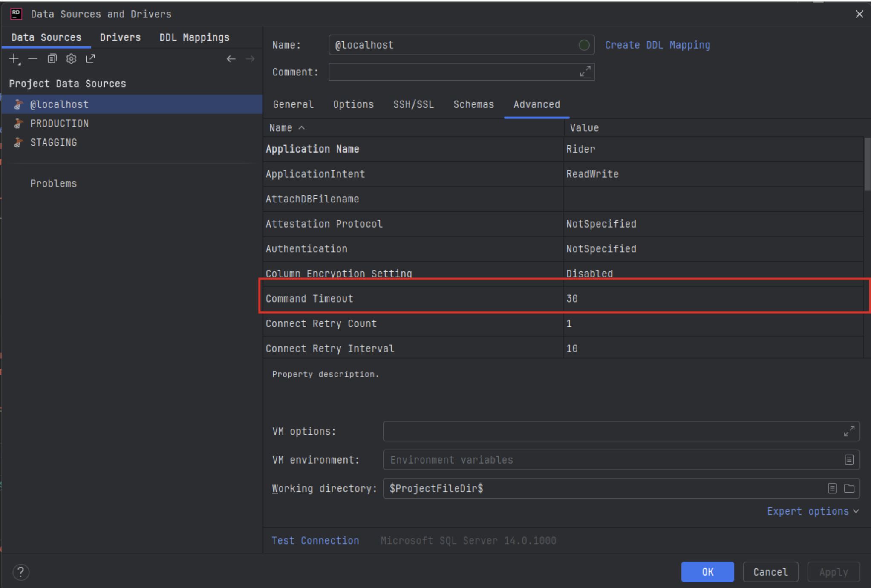Edit the Working directory field
Viewport: 871px width, 588px height.
point(621,488)
